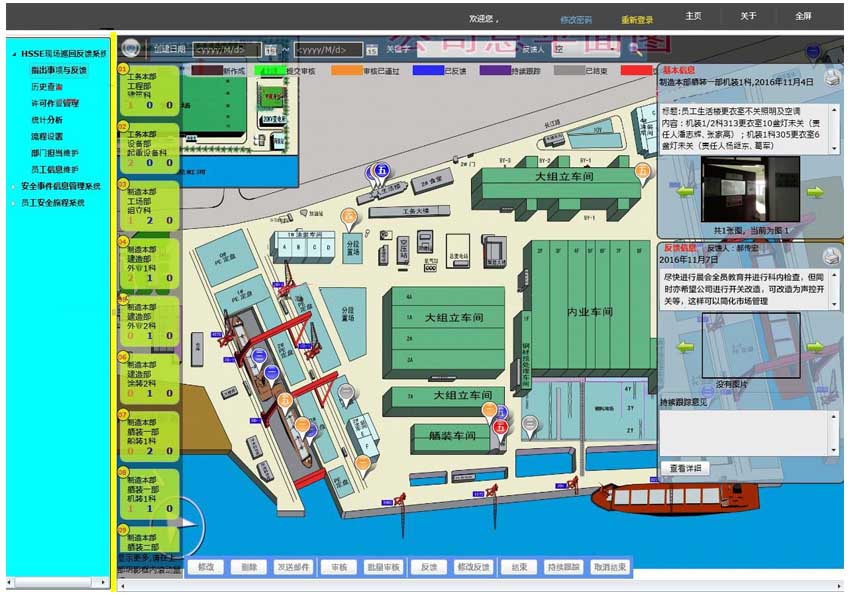Click the magnifier search icon in filter bar
The width and height of the screenshot is (850, 595).
click(x=632, y=48)
